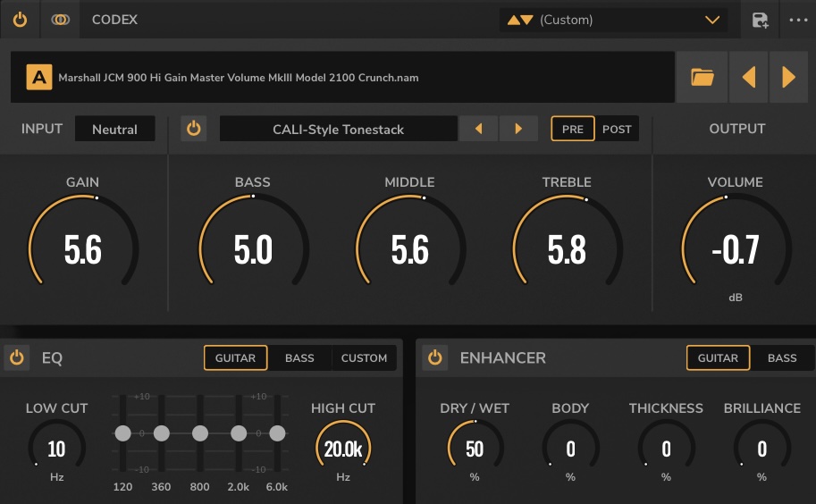Image resolution: width=816 pixels, height=504 pixels.
Task: Switch to the previous tonestack type
Action: click(478, 129)
